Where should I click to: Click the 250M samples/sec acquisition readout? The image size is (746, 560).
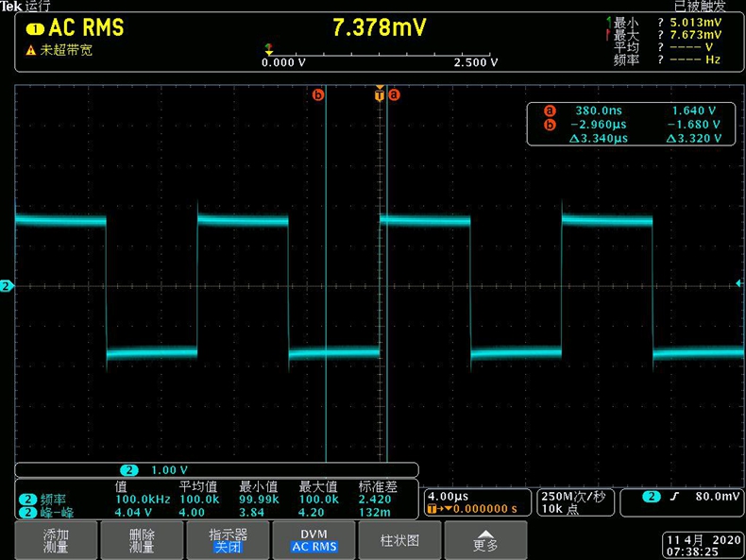pyautogui.click(x=575, y=502)
